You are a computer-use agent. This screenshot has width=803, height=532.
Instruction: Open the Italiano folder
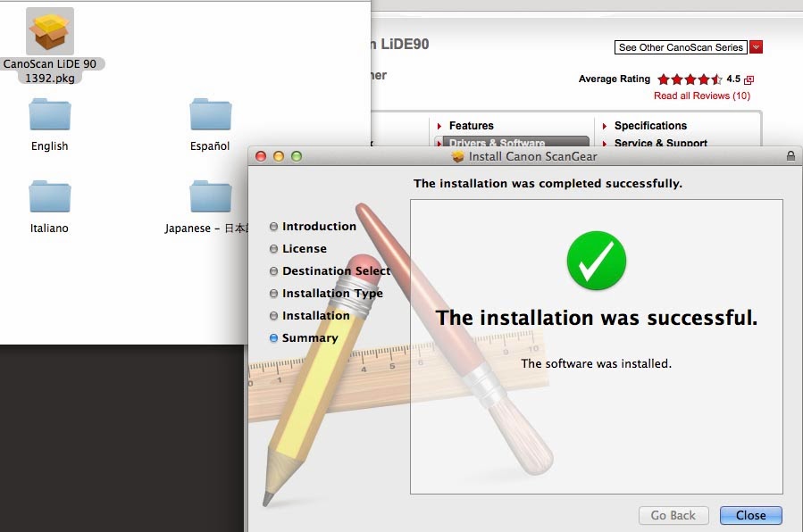(x=50, y=196)
